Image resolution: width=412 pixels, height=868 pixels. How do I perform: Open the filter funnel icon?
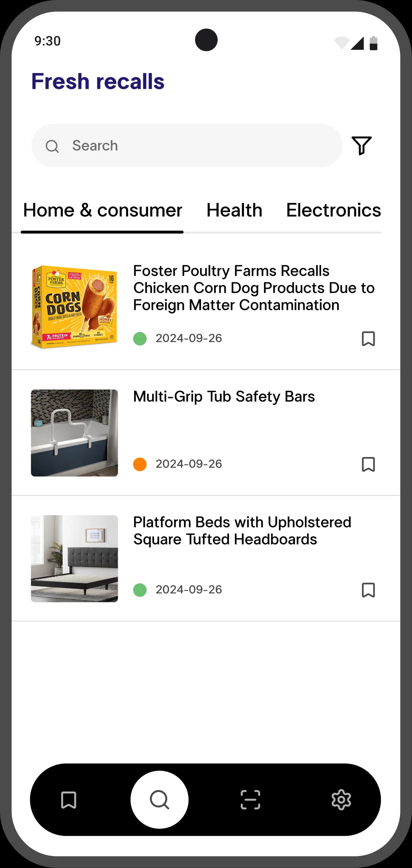click(x=361, y=145)
